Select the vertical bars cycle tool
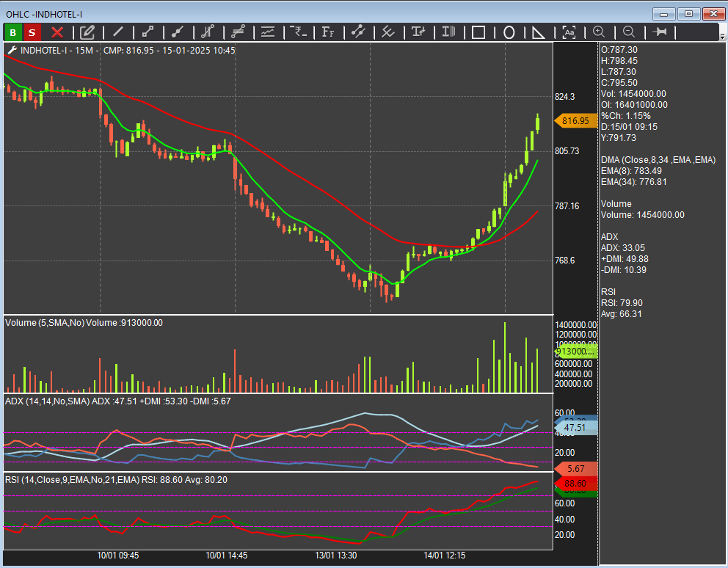The height and width of the screenshot is (568, 728). coord(448,32)
